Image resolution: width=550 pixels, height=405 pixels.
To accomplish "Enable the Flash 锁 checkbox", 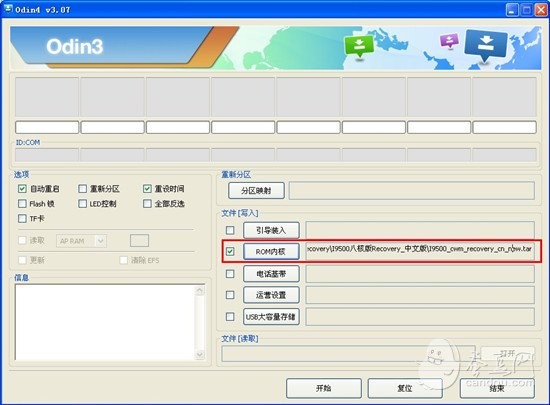I will 22,203.
